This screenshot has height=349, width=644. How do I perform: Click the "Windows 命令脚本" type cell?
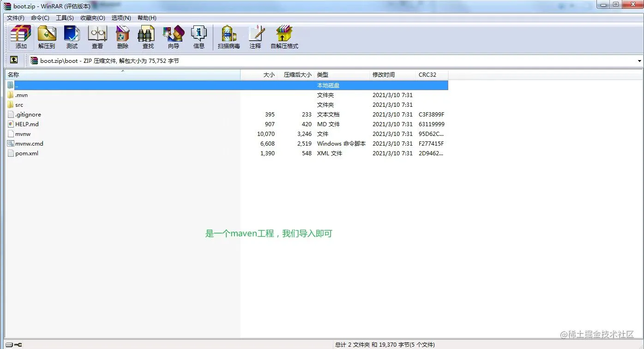[341, 143]
